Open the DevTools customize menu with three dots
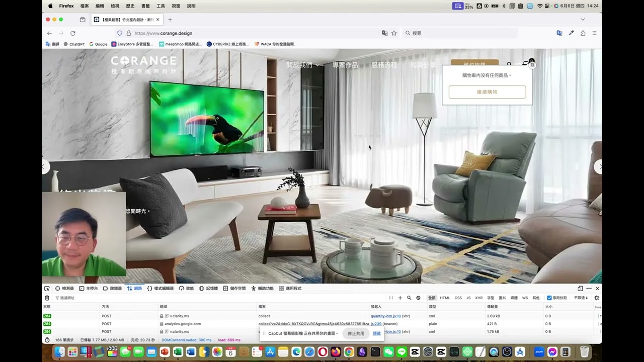The width and height of the screenshot is (644, 362). [588, 288]
